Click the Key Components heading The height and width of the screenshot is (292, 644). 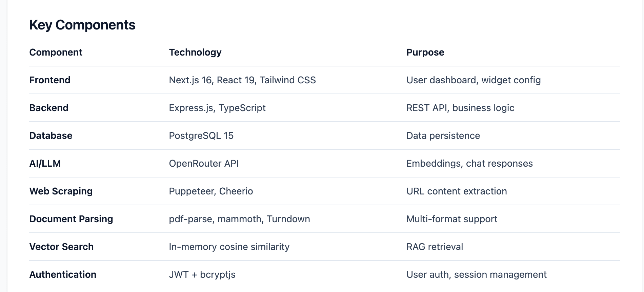pos(82,25)
